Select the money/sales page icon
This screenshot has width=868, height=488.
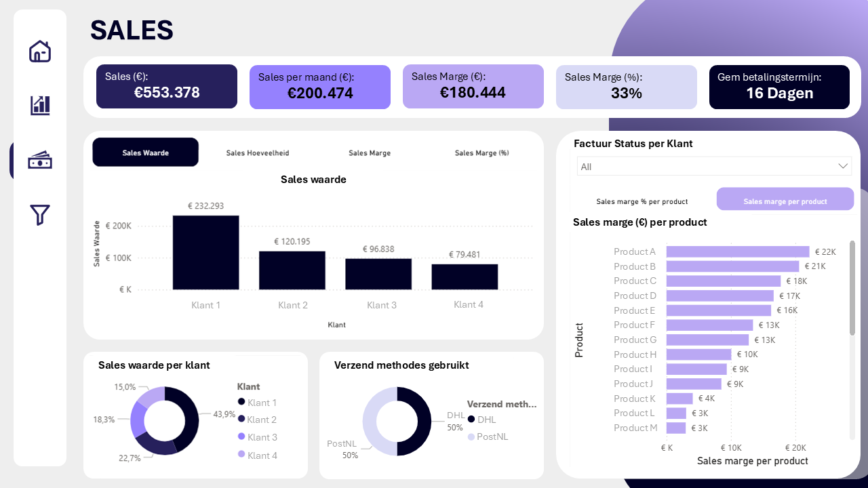(40, 160)
